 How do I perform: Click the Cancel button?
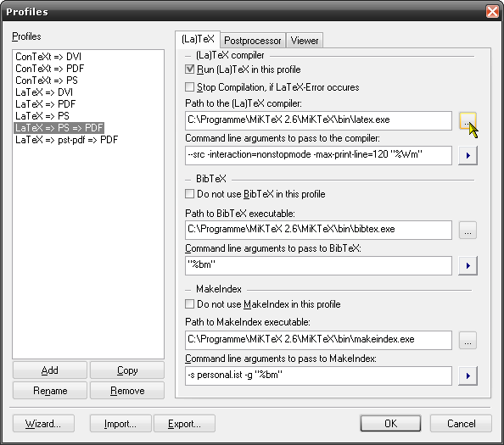(x=461, y=424)
